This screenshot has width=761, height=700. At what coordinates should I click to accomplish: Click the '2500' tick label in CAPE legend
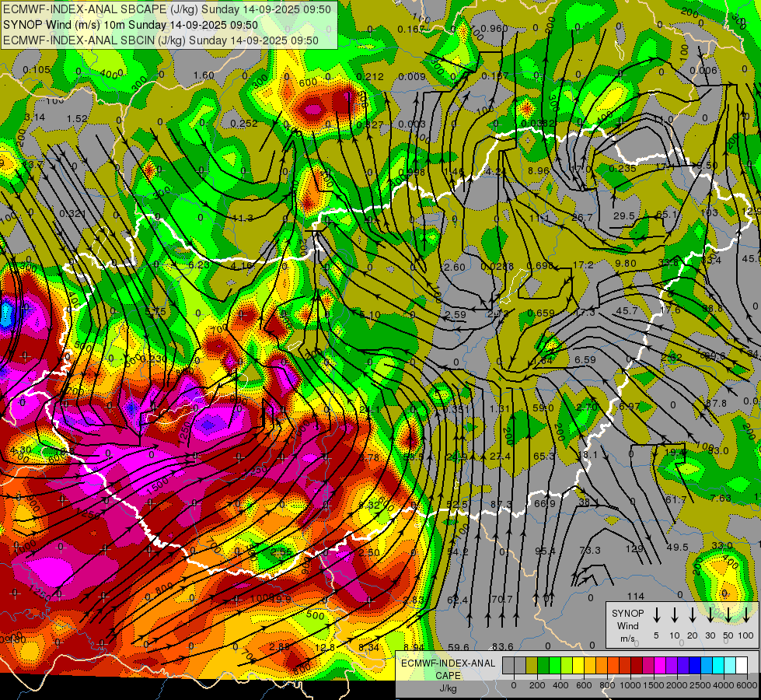pyautogui.click(x=701, y=685)
